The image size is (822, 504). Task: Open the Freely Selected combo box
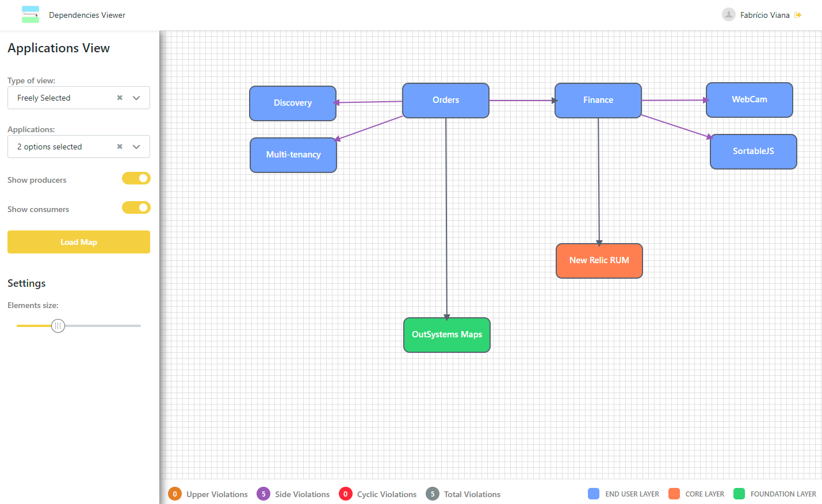(79, 98)
